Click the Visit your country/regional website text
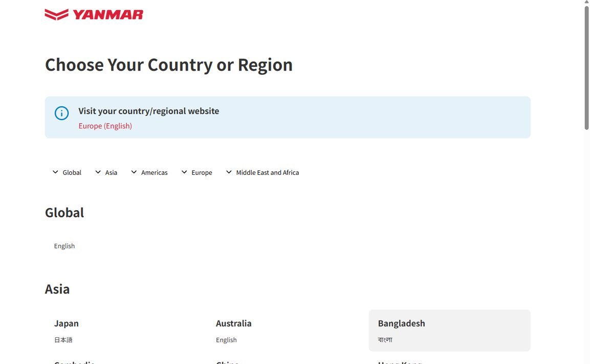The image size is (590, 364). tap(148, 111)
